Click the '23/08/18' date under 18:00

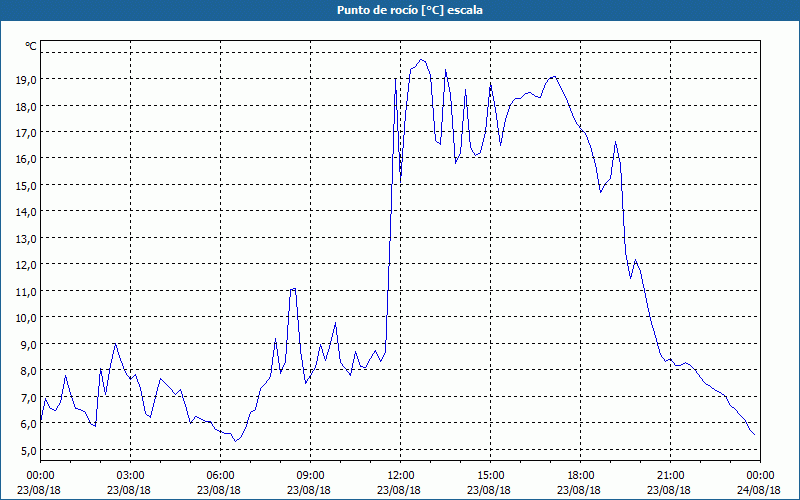tap(579, 490)
